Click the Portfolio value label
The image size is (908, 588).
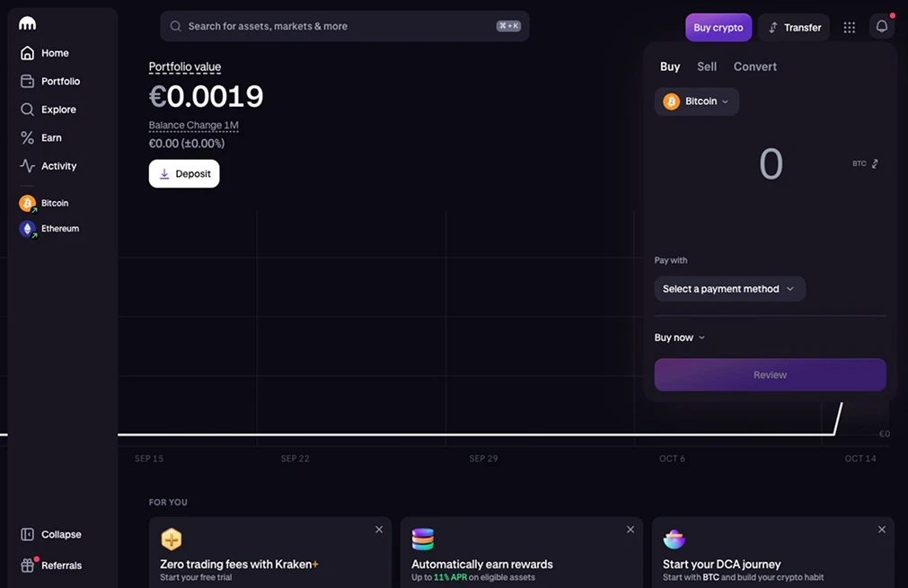[x=185, y=66]
